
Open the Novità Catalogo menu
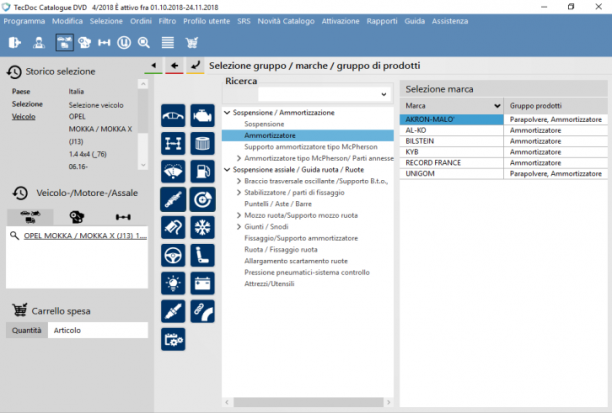click(x=286, y=21)
